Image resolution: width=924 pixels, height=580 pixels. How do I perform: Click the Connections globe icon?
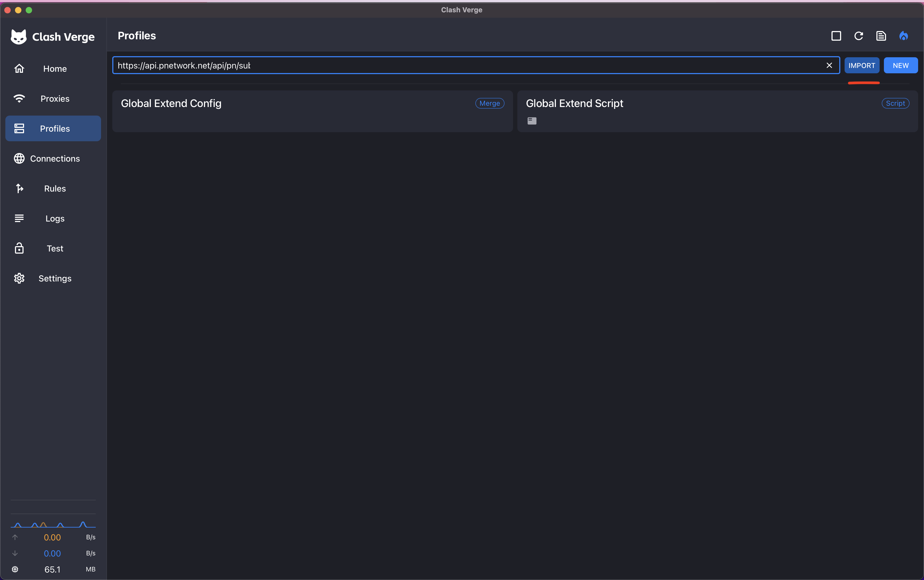click(19, 158)
